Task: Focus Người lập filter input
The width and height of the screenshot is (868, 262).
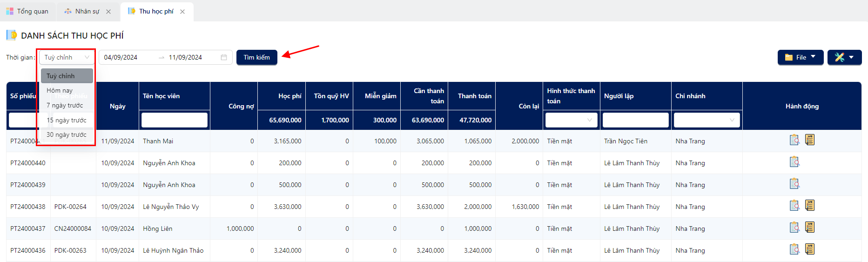Action: (636, 120)
